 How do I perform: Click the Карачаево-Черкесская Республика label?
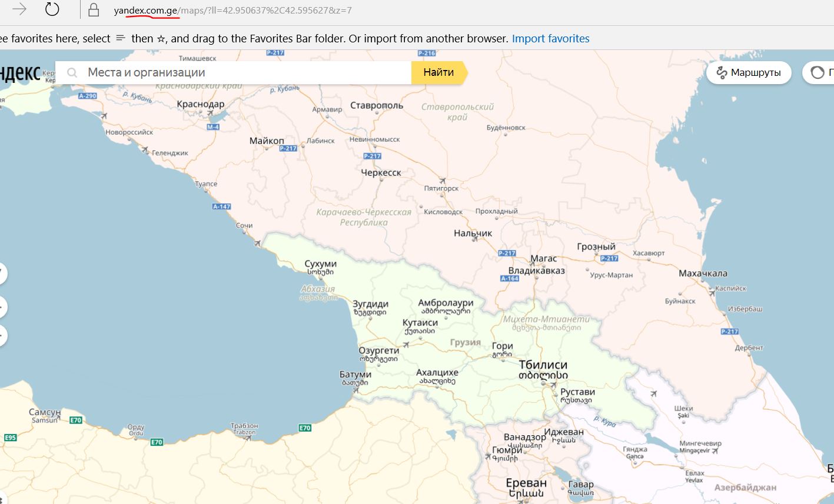(x=364, y=217)
